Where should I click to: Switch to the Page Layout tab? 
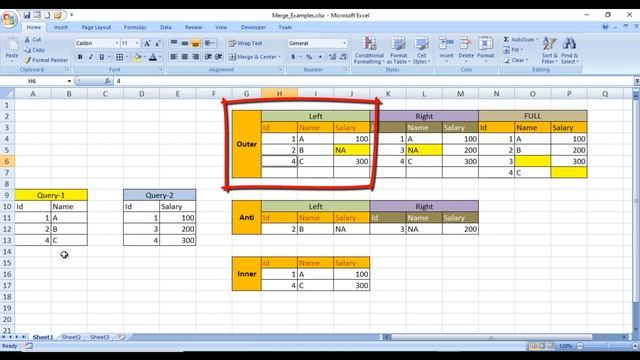(96, 27)
